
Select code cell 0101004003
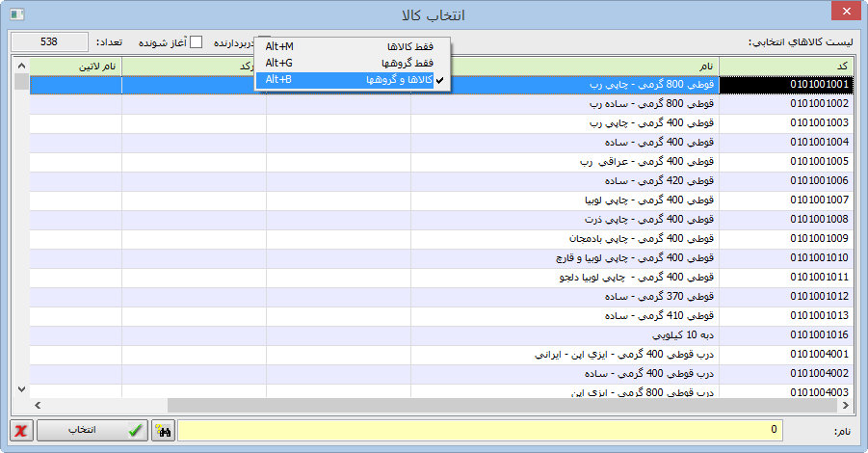(x=786, y=391)
